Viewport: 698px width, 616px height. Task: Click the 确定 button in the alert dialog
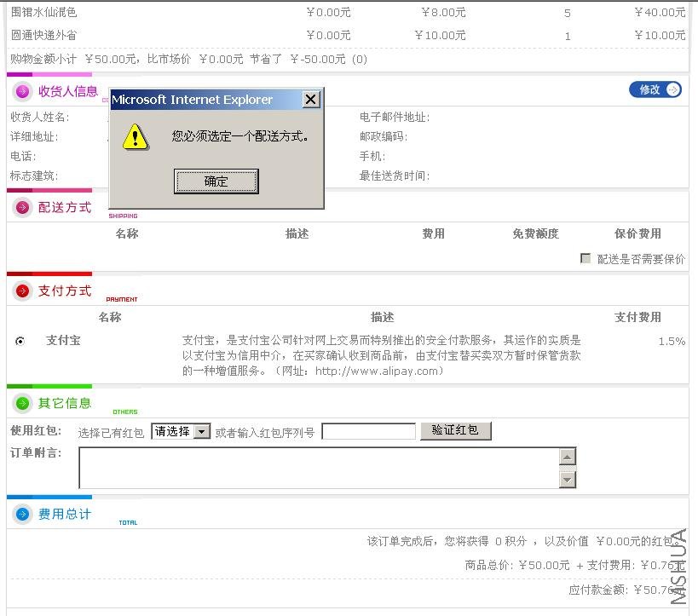(216, 181)
